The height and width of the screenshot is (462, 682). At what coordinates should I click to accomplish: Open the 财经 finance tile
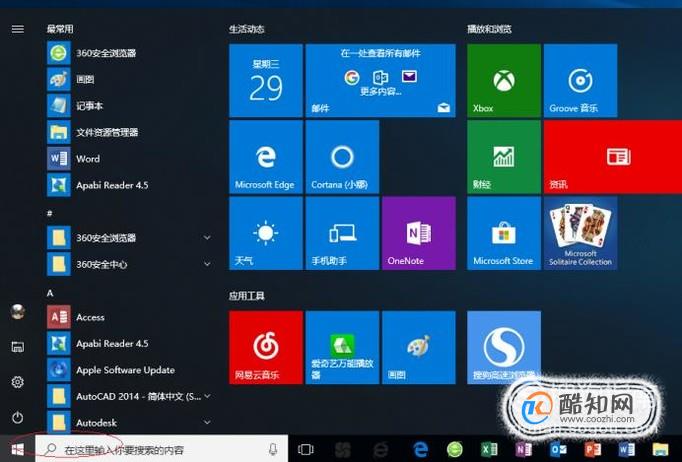[x=504, y=157]
